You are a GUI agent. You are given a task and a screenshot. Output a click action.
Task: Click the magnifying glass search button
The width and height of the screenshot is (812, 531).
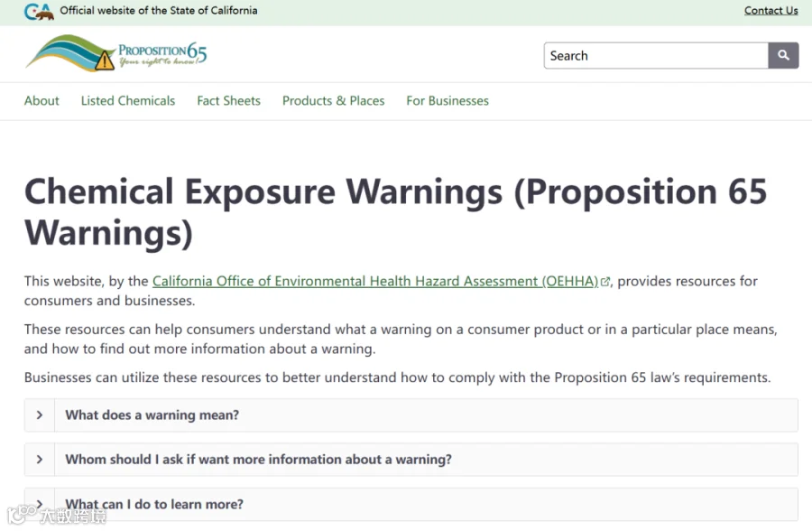tap(783, 55)
